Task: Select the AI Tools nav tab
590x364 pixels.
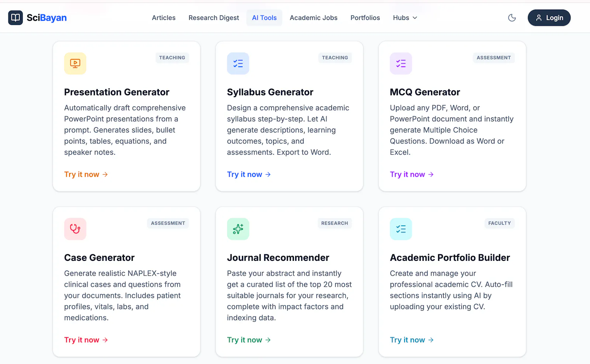Action: click(264, 18)
